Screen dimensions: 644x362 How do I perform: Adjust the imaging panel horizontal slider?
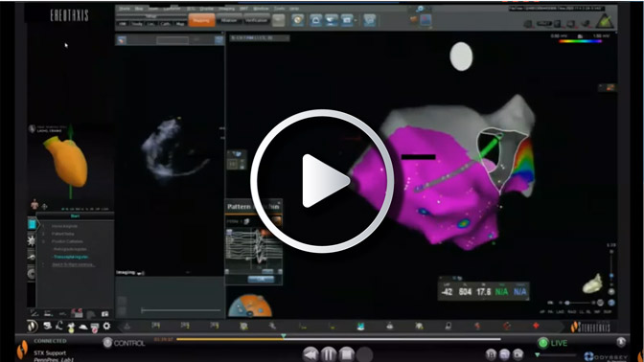181,310
